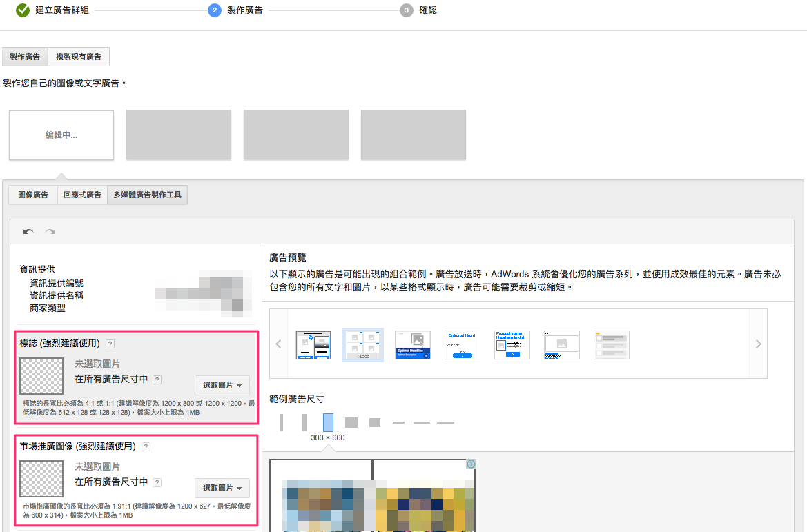
Task: Click the 圖像廣告 tab label
Action: coord(32,195)
